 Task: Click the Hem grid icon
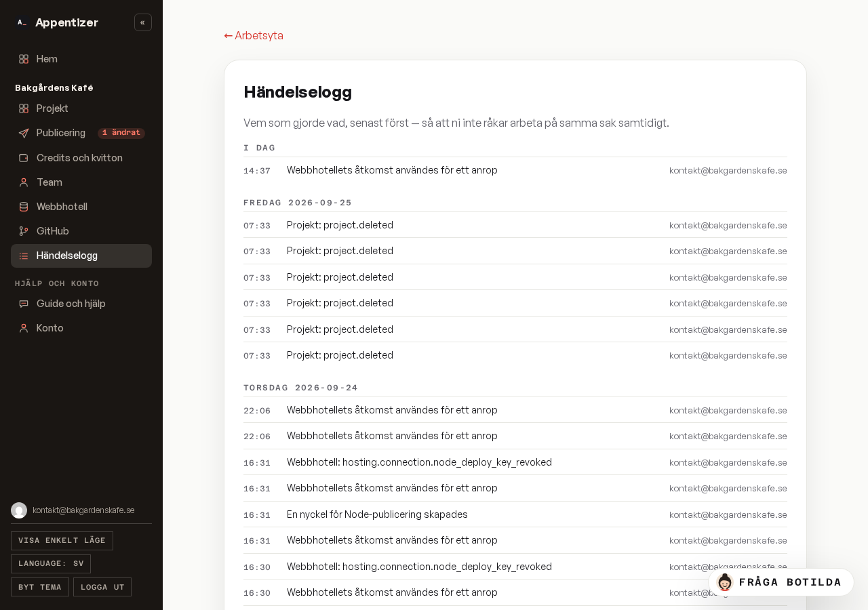[x=24, y=59]
